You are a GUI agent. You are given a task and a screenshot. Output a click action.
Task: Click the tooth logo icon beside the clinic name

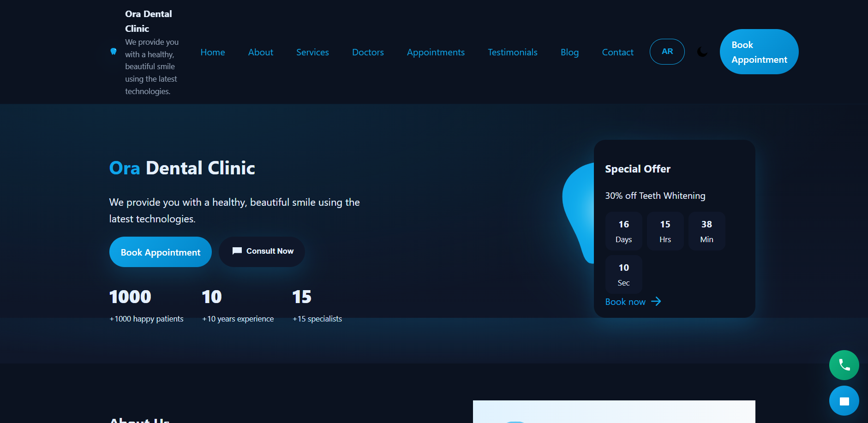coord(114,52)
